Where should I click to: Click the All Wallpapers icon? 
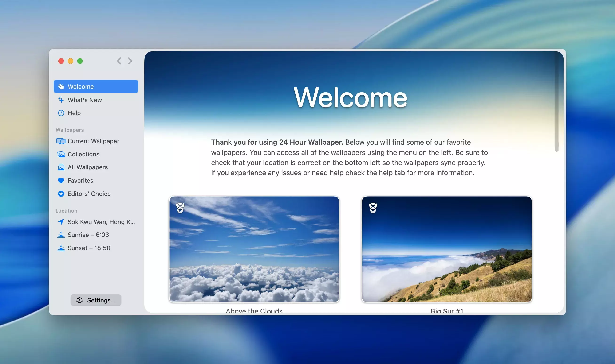tap(61, 167)
